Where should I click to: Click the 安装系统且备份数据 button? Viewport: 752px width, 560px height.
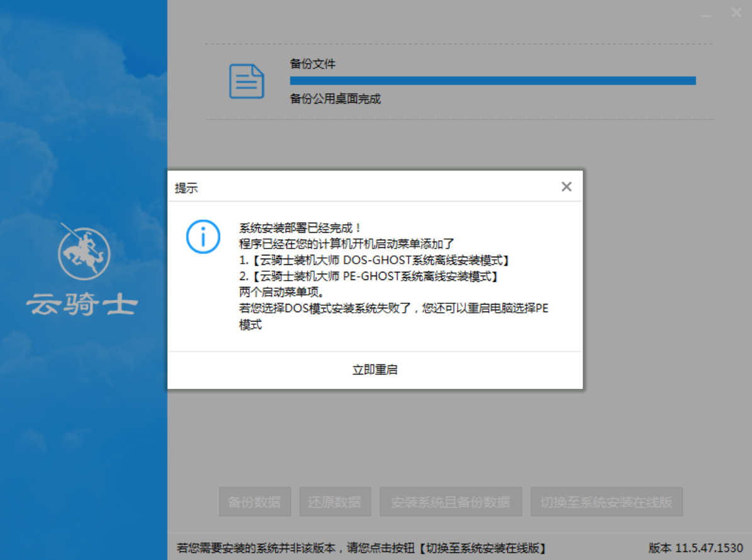(x=451, y=502)
